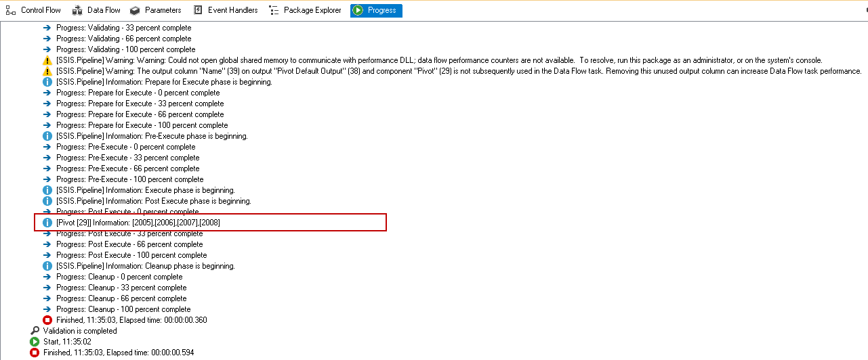The image size is (868, 360).
Task: Select Finished, elapsed time 00:00:00.594 row
Action: [119, 353]
